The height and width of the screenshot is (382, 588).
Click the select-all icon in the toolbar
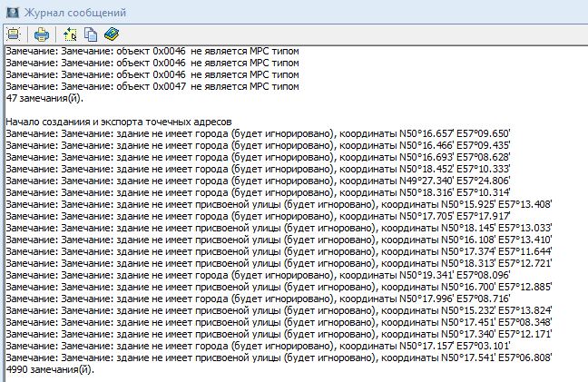71,34
